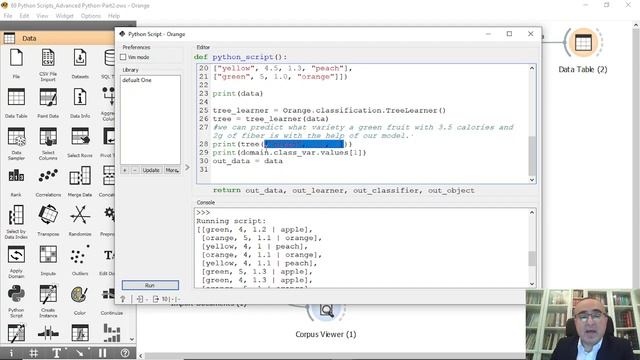The height and width of the screenshot is (360, 640).
Task: Click the help question mark in Python Script dialog
Action: [123, 299]
